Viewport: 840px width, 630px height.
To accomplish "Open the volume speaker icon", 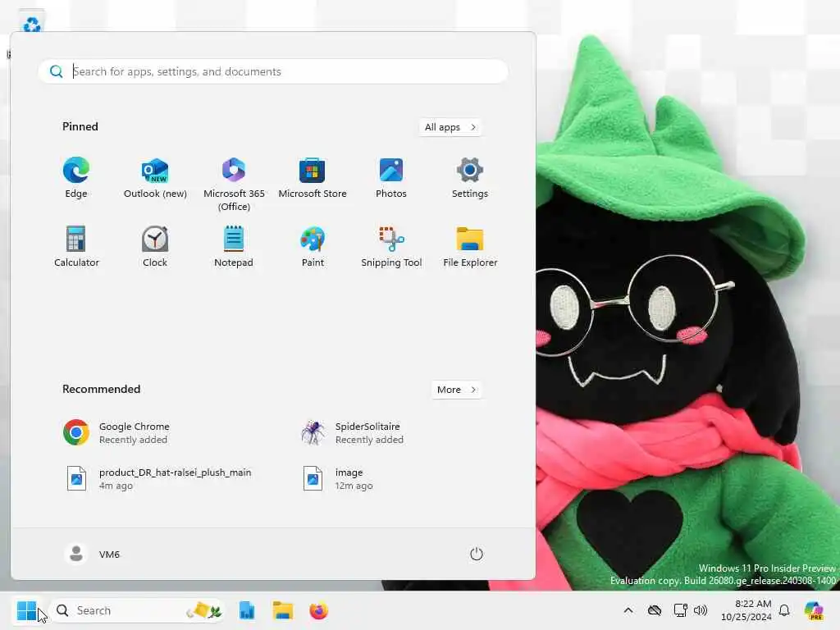I will pyautogui.click(x=701, y=610).
